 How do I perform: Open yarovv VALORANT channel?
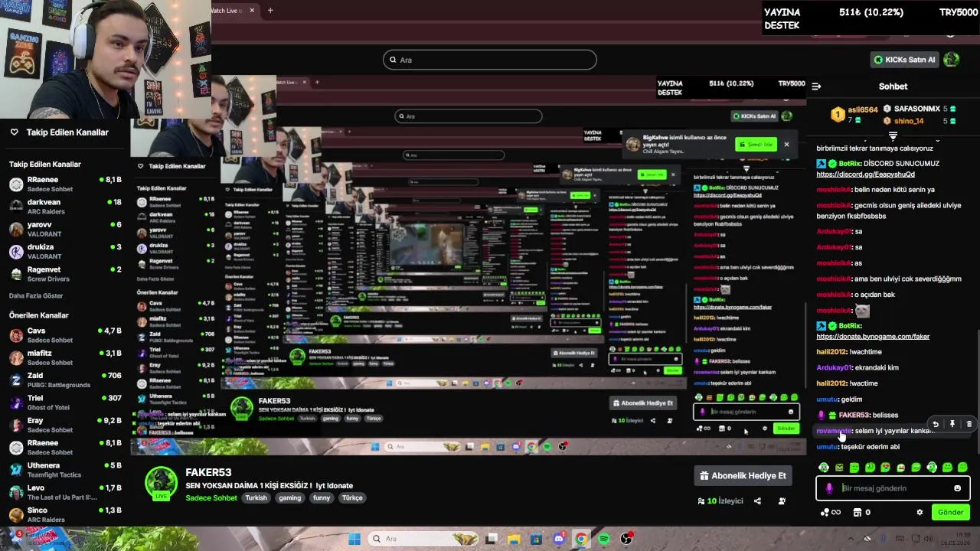(x=65, y=229)
